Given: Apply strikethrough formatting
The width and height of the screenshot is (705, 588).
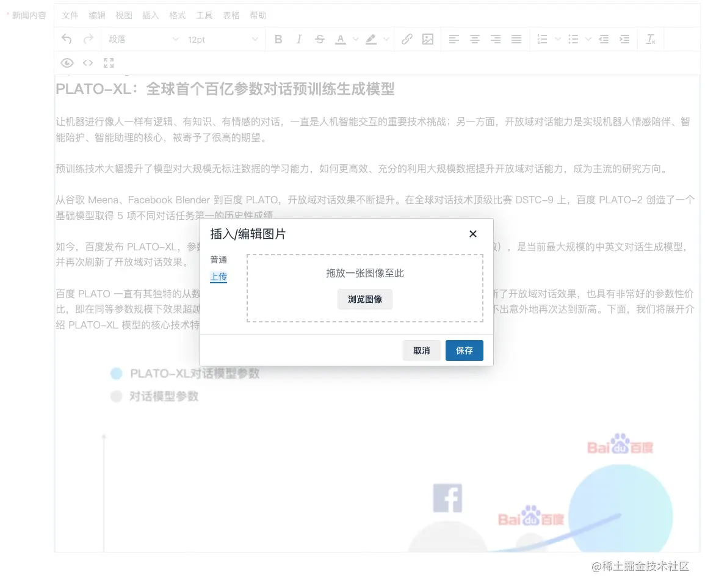Looking at the screenshot, I should coord(320,39).
